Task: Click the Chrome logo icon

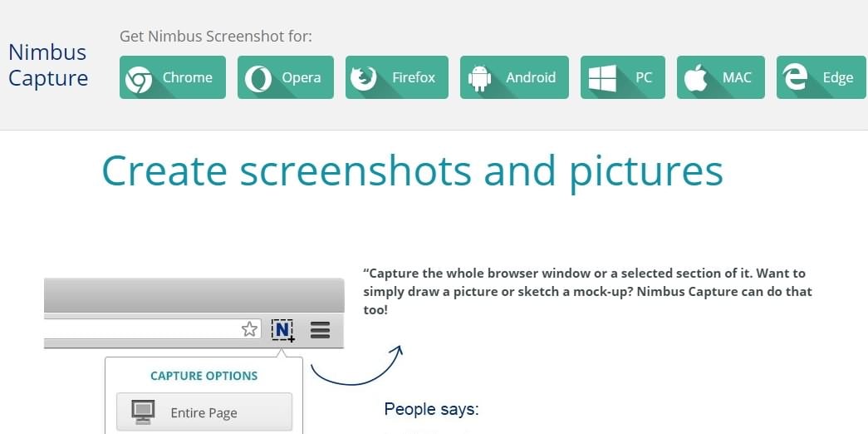Action: [x=139, y=79]
